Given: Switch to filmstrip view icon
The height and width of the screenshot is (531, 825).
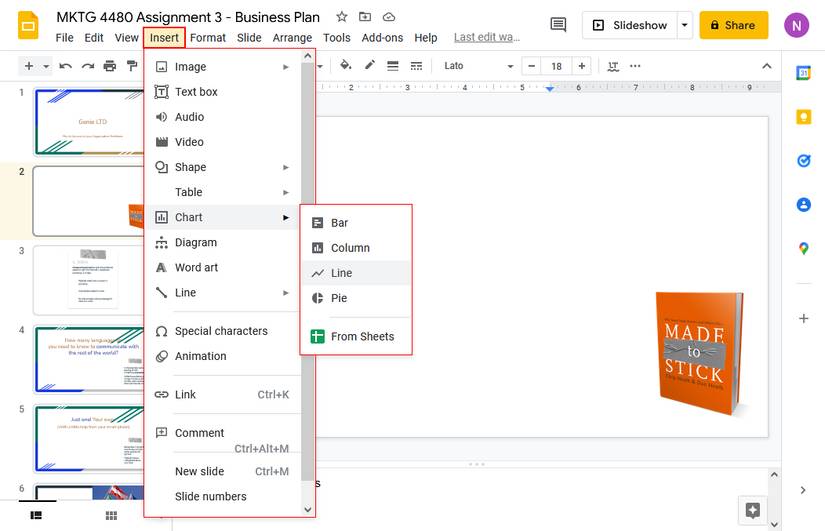Looking at the screenshot, I should click(x=36, y=515).
